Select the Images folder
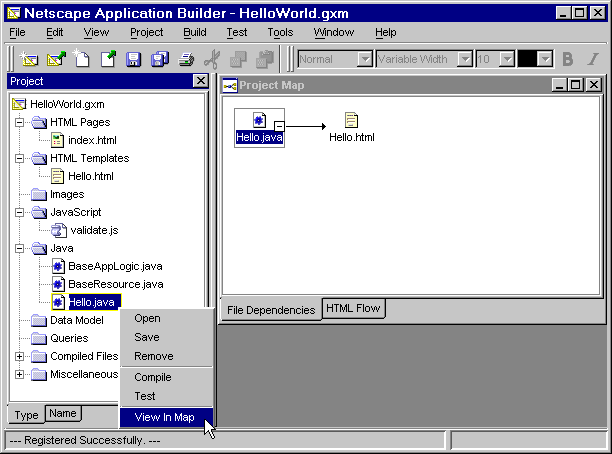 [67, 194]
